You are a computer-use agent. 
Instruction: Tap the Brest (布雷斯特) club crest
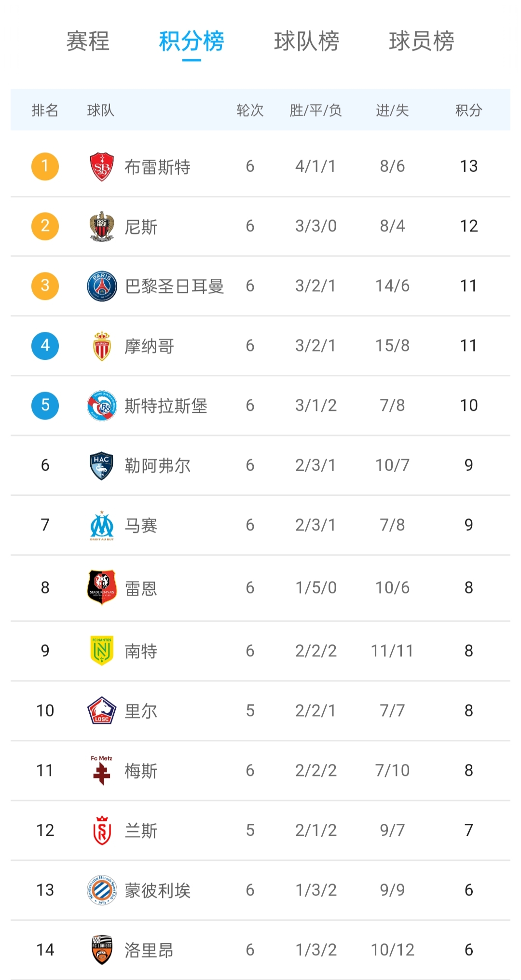pyautogui.click(x=102, y=167)
